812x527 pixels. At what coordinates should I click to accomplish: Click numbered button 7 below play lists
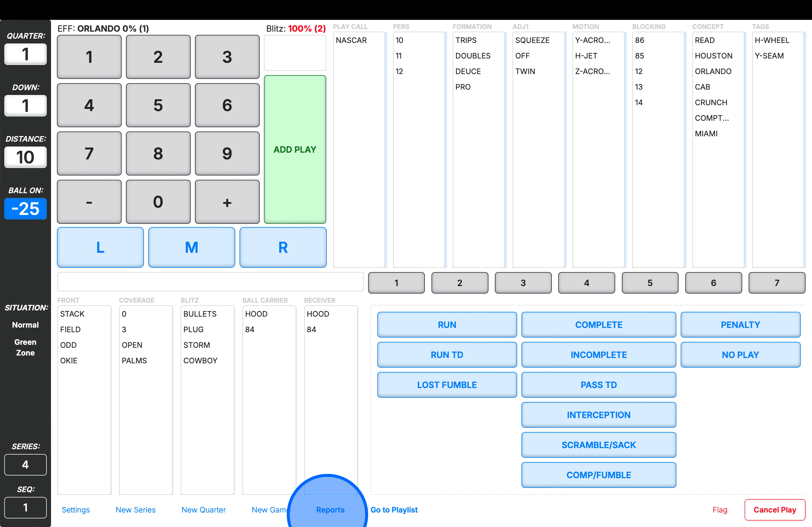coord(777,283)
